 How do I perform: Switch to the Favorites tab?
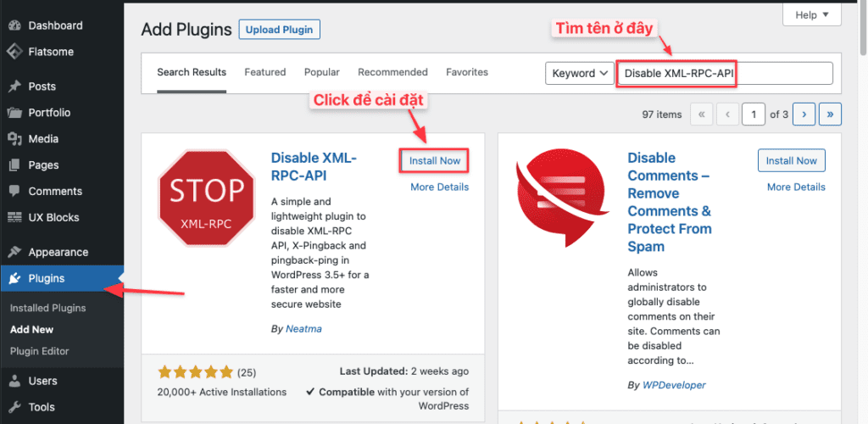coord(467,73)
